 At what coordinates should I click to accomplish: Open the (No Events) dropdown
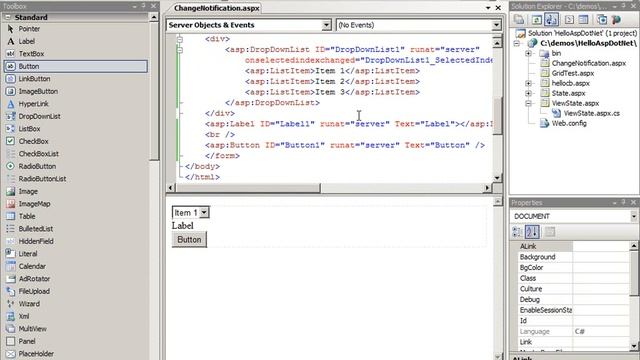coord(496,25)
